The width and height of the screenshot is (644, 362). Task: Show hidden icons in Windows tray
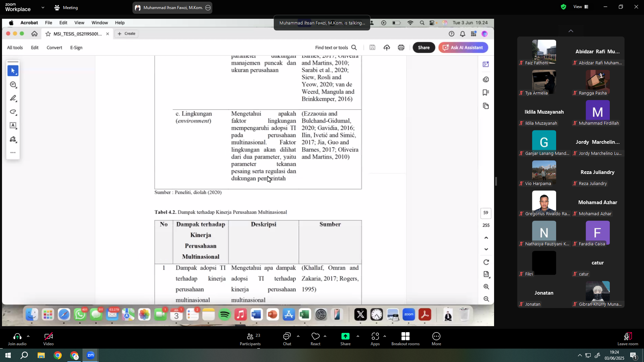coord(580,355)
